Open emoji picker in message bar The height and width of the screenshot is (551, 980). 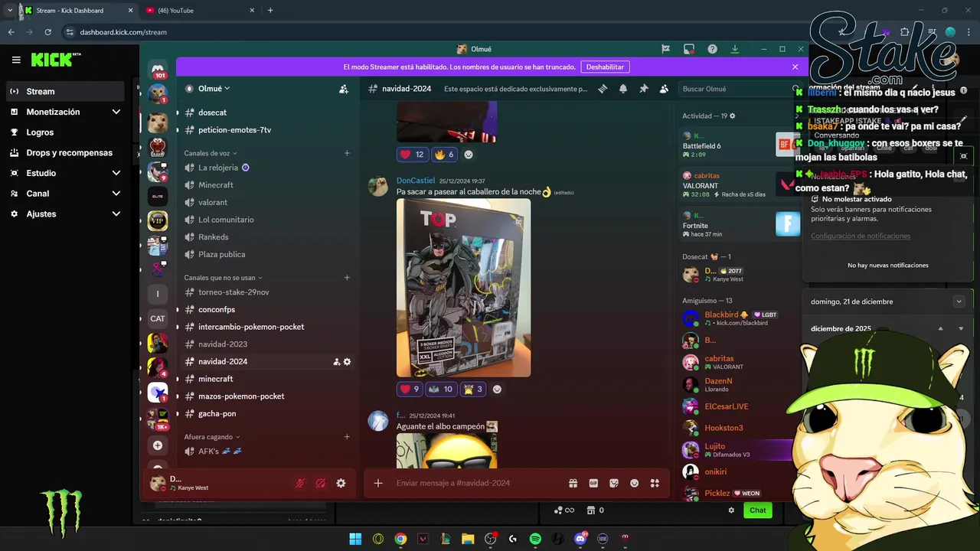(x=634, y=483)
